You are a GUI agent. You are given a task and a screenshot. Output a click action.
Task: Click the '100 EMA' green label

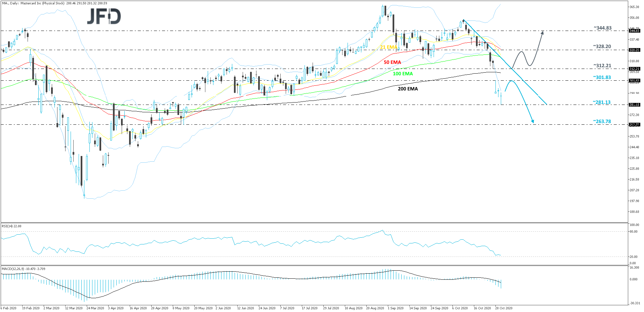(403, 74)
